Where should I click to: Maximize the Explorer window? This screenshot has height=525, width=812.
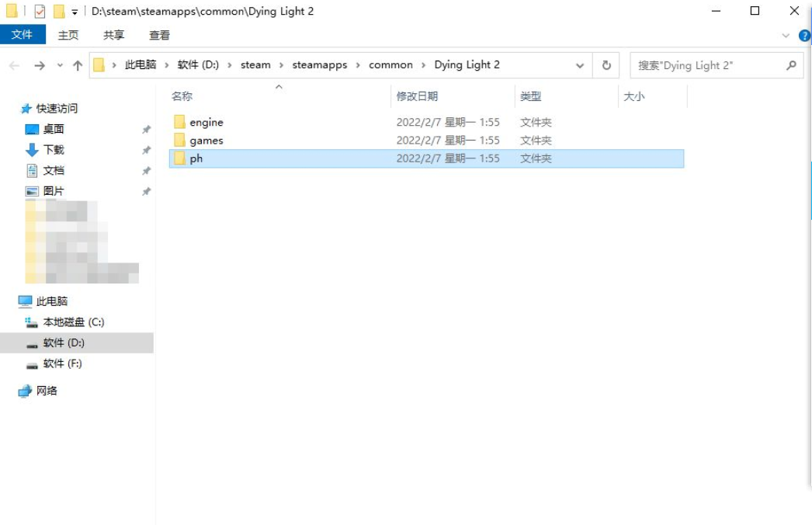click(755, 11)
